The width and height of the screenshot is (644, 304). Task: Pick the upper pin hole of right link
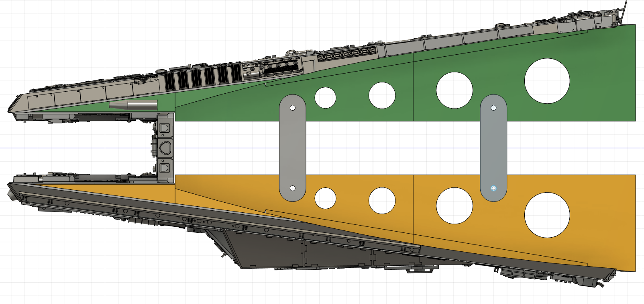493,108
